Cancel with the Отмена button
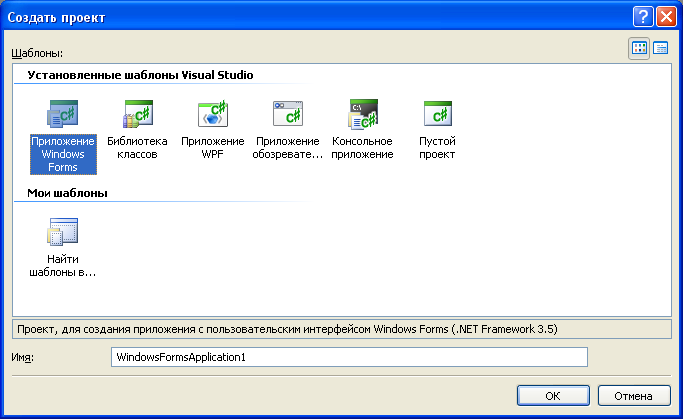 click(x=634, y=395)
